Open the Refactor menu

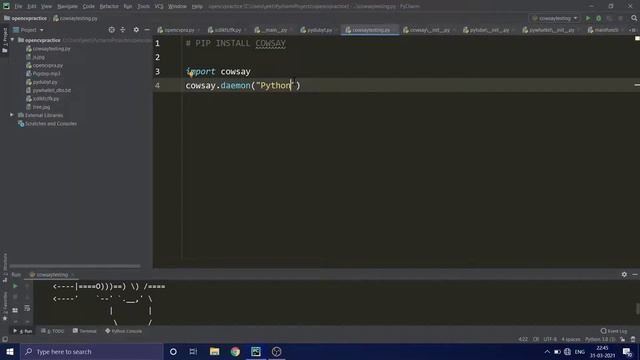[109, 7]
